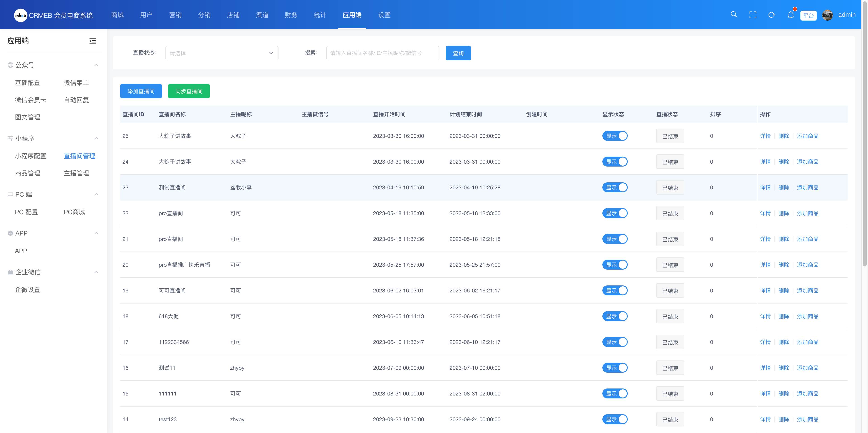Focus the live room search input
Screen dimensions: 868x433
[382, 53]
